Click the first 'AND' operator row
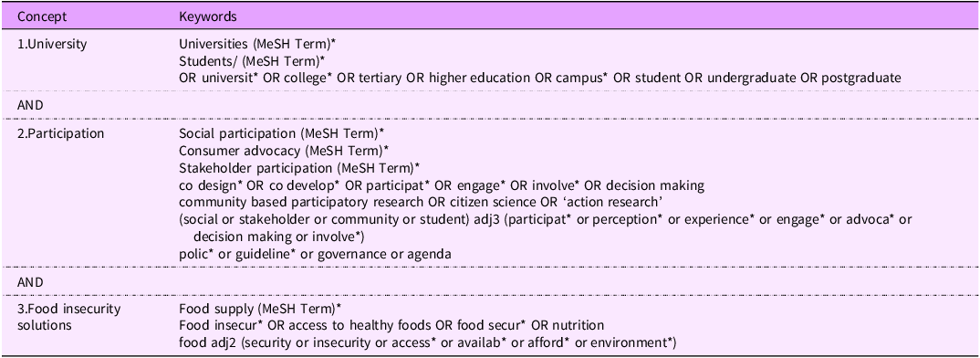Screen dimensions: 980x358 (490, 105)
